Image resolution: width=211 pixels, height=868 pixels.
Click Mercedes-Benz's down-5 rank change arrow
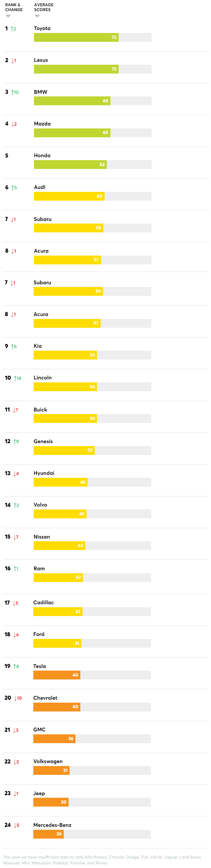[16, 825]
